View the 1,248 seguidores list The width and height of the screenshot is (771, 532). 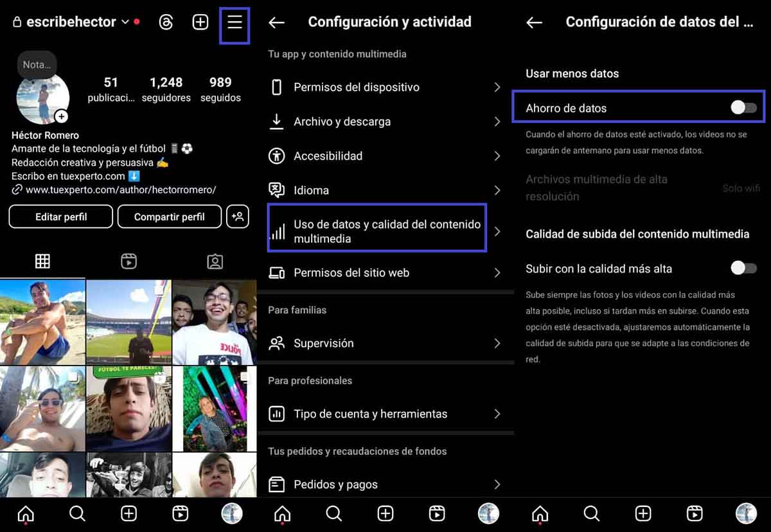click(166, 89)
